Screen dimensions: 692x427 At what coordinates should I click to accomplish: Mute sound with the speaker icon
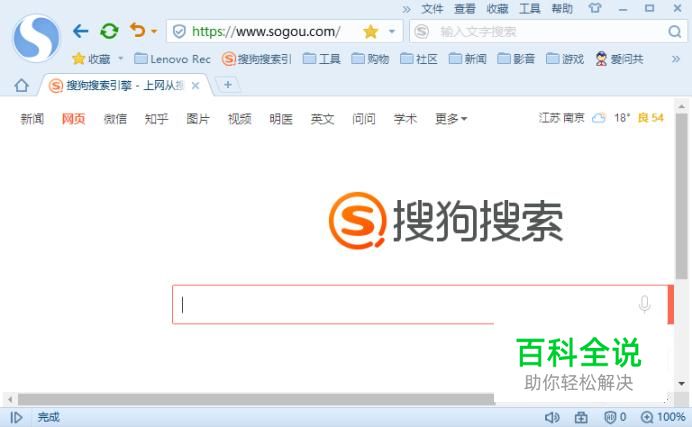(x=552, y=417)
